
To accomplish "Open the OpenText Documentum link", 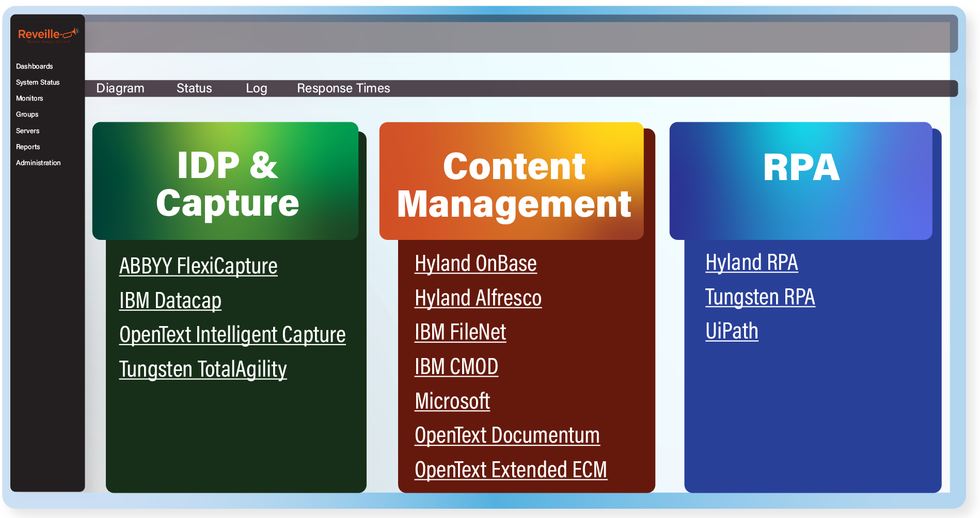I will 507,435.
